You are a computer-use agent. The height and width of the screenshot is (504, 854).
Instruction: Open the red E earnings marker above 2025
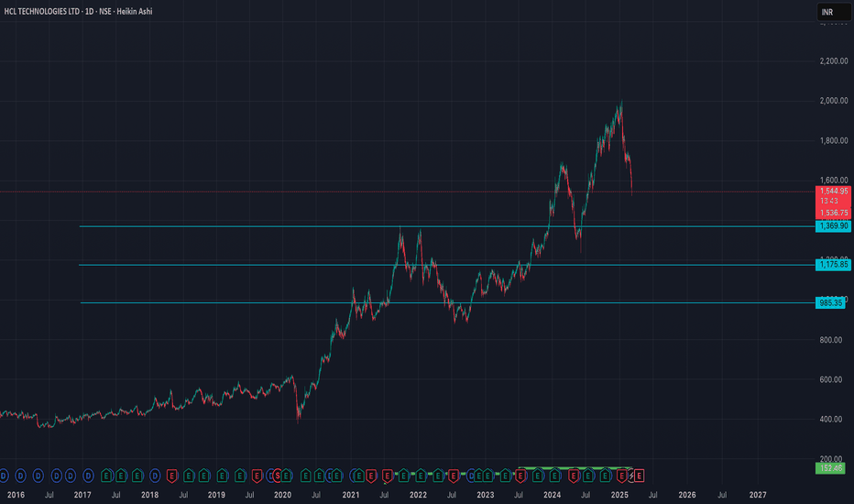tap(622, 476)
